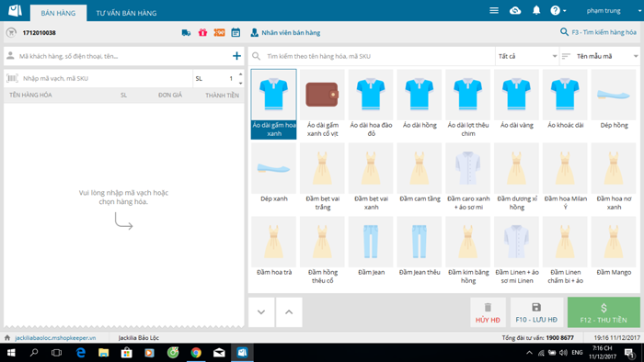Click the home icon in status bar

pos(7,338)
